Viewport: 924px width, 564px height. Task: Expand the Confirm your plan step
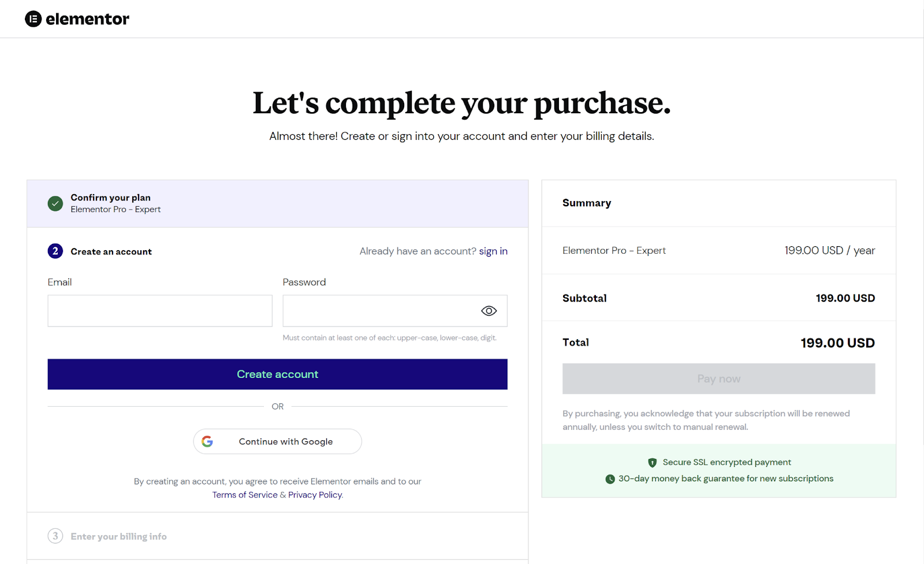pyautogui.click(x=277, y=203)
